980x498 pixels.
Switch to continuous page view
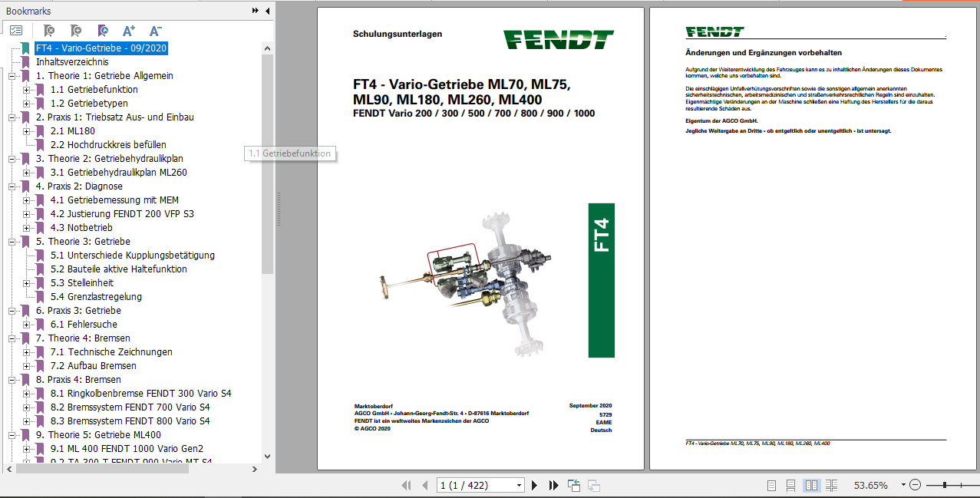tap(790, 485)
